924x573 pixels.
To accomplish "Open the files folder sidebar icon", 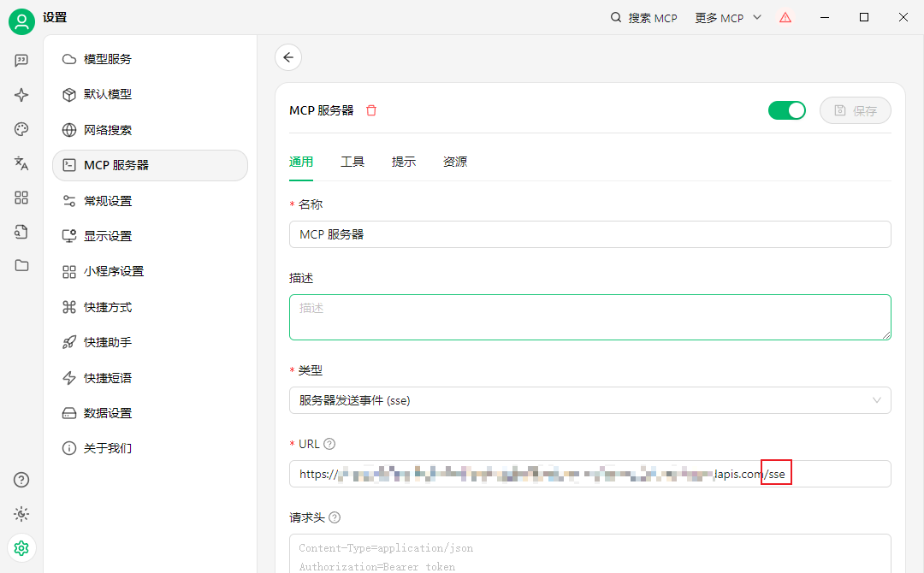I will pos(21,266).
